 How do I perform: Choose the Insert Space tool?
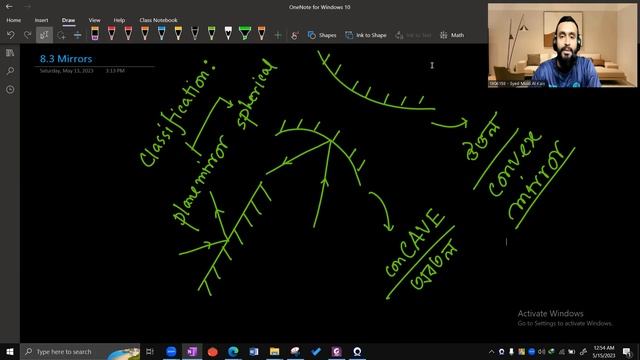pyautogui.click(x=78, y=35)
